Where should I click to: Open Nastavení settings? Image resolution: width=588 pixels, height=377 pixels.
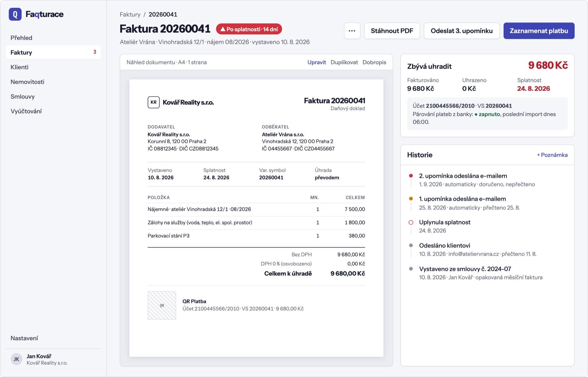[x=53, y=338]
